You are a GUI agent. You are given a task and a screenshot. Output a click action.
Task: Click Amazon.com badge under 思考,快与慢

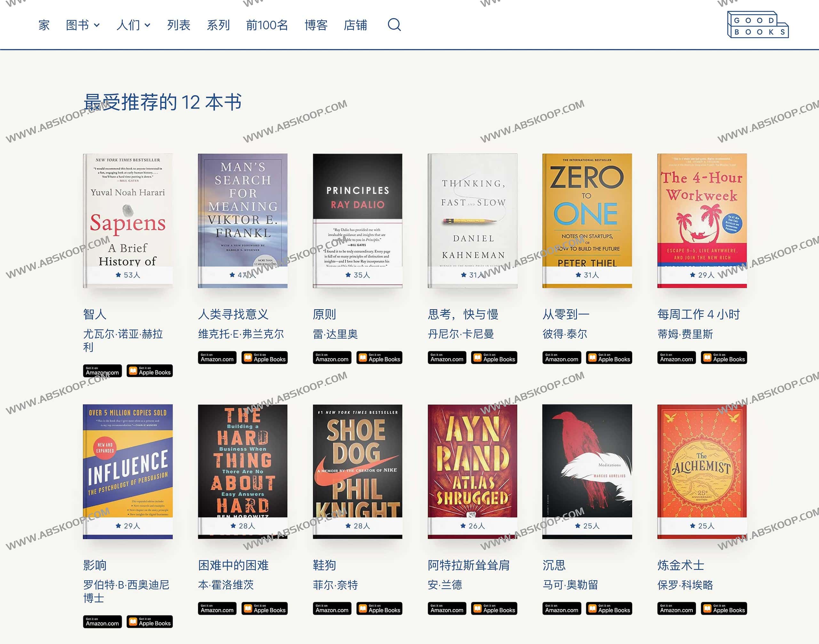(x=447, y=358)
